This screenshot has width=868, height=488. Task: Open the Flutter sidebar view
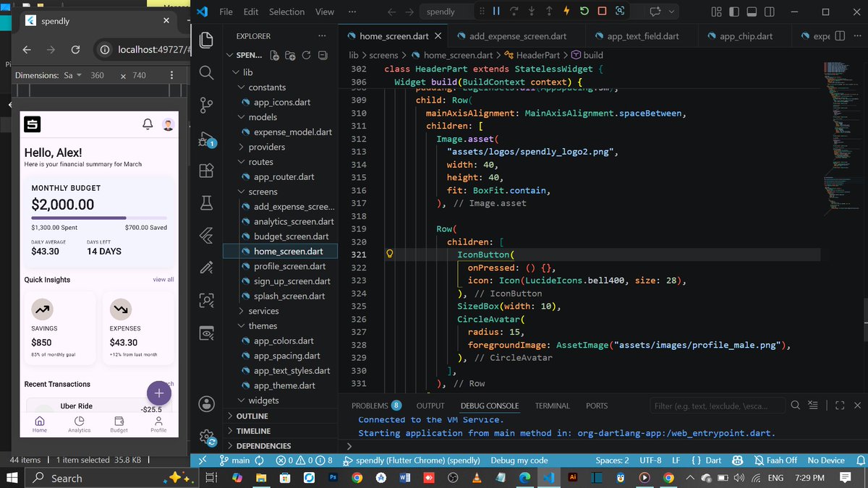(x=206, y=236)
